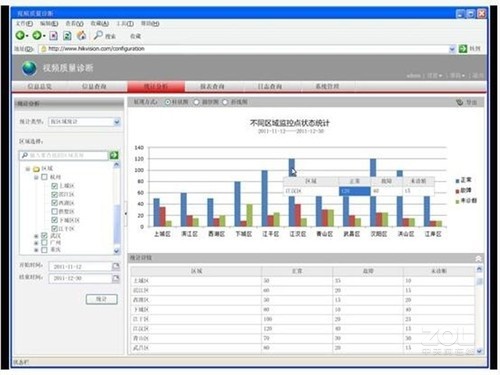Toggle the 杭州 checkbox

coord(45,177)
